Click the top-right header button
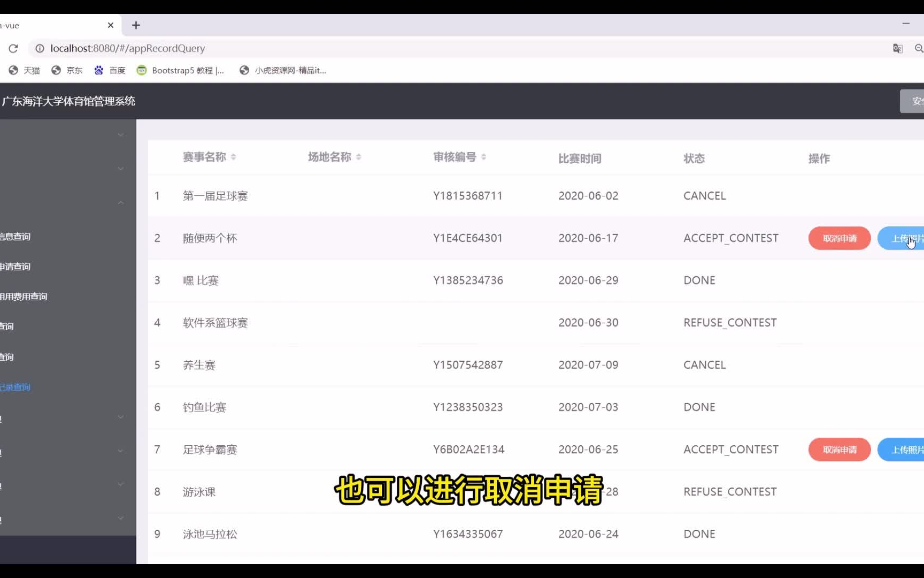Screen dimensions: 924x578 [912, 101]
